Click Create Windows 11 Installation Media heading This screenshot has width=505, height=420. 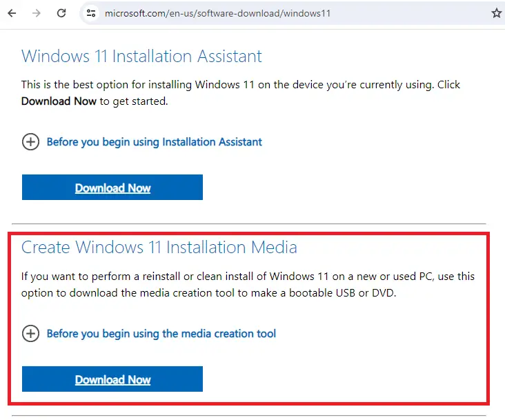(159, 247)
